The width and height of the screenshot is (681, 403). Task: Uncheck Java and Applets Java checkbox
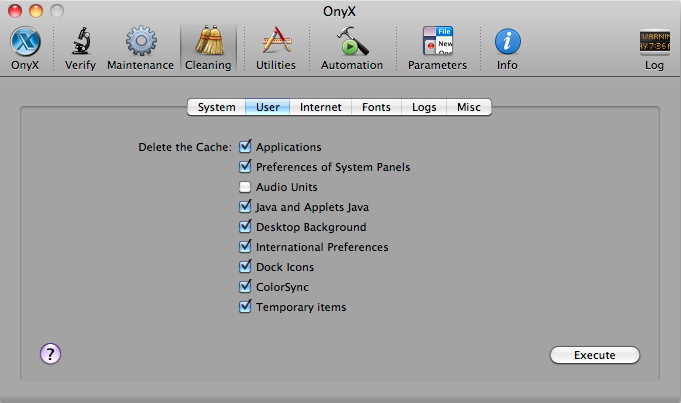tap(245, 206)
